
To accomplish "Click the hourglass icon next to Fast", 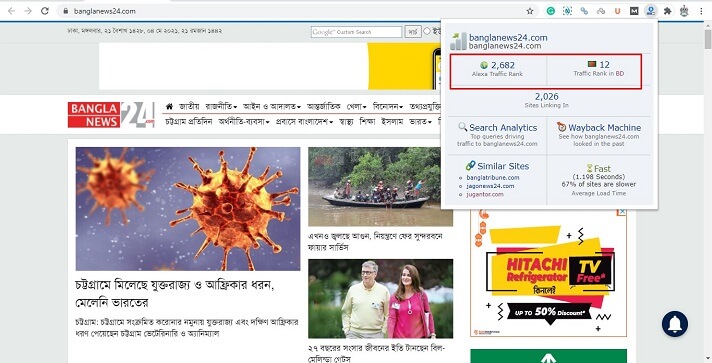I will pyautogui.click(x=589, y=168).
